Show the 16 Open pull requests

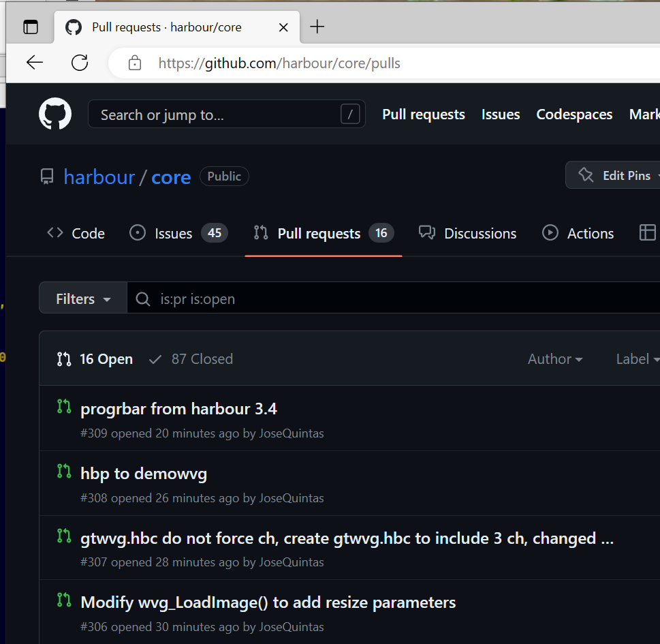tap(95, 359)
